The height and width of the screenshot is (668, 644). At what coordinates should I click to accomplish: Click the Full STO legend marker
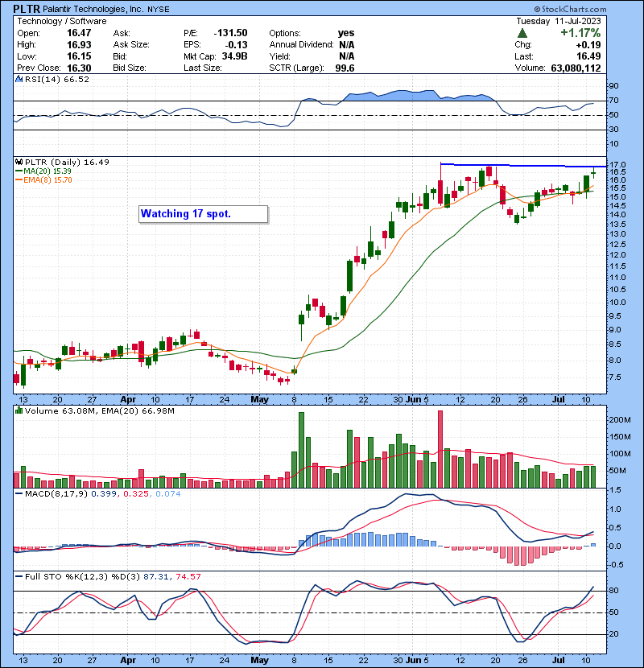coord(18,577)
